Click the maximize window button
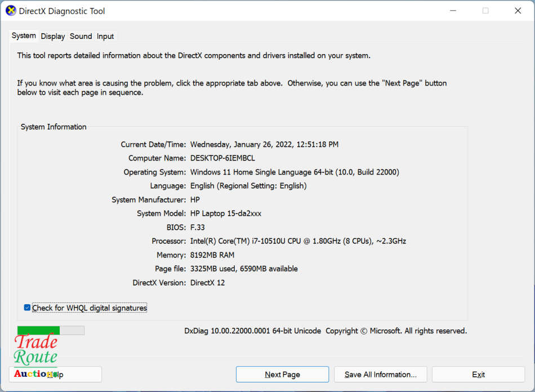 coord(485,11)
